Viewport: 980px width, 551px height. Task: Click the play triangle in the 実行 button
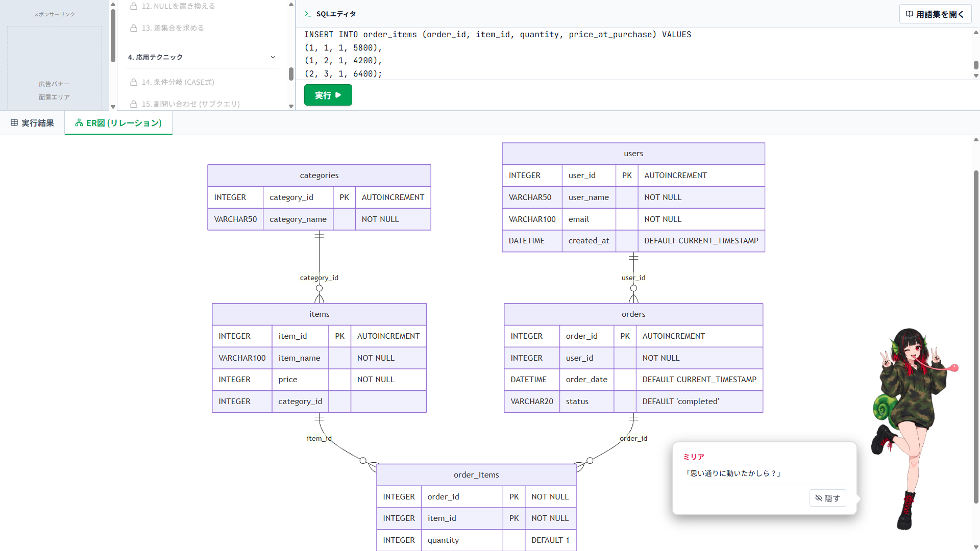point(338,95)
